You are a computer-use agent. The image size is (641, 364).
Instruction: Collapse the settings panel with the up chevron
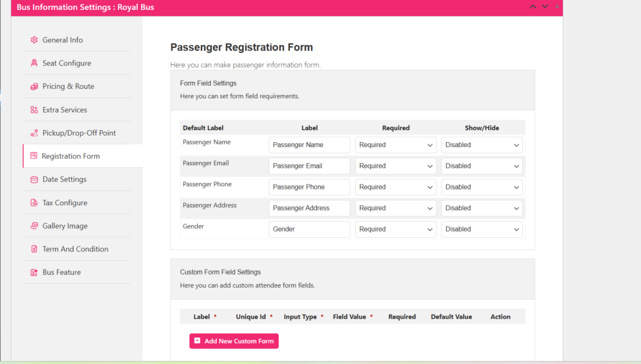pos(533,6)
